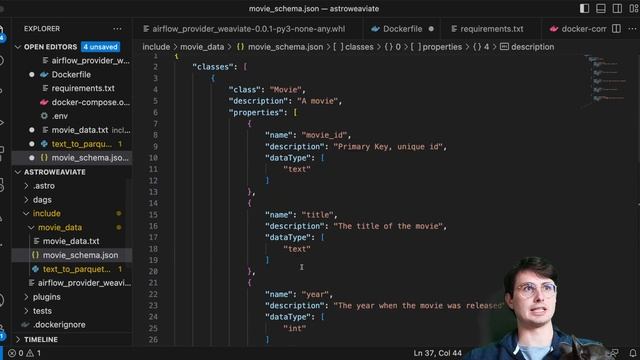Expand the dags folder
Screen dimensions: 640x360
27,200
